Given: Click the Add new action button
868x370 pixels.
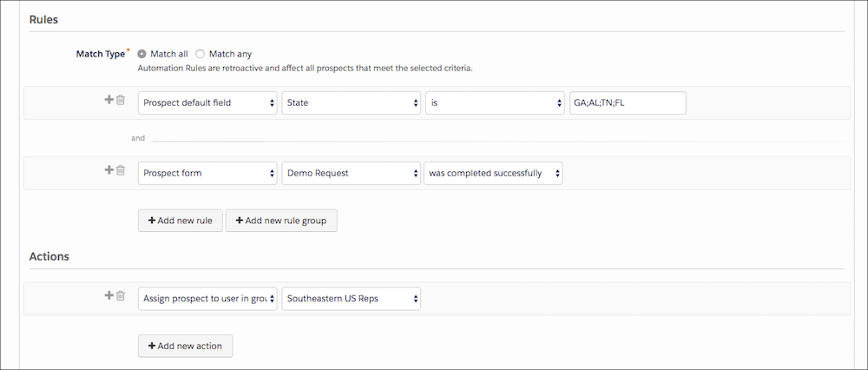Looking at the screenshot, I should click(x=186, y=346).
